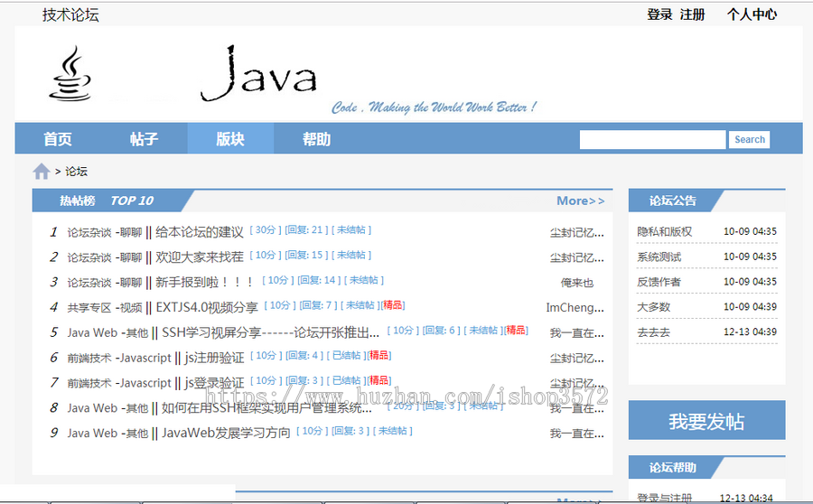Open the post js登录验证

tap(214, 383)
